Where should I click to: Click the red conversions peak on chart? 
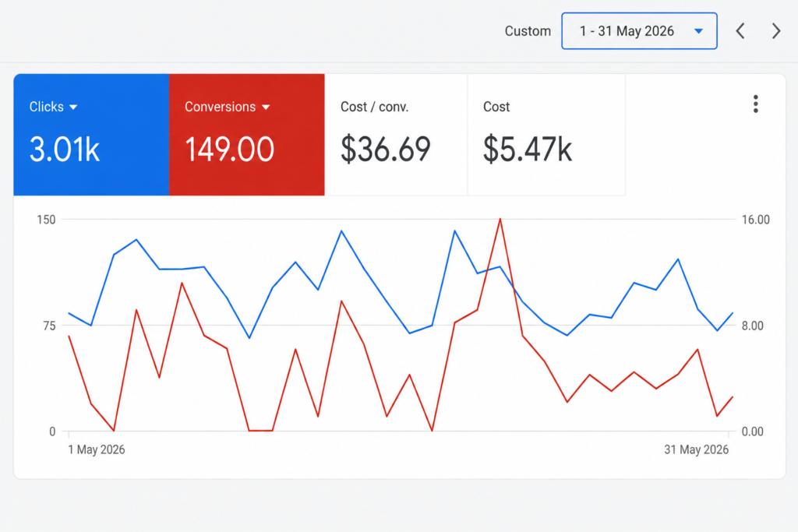point(500,220)
